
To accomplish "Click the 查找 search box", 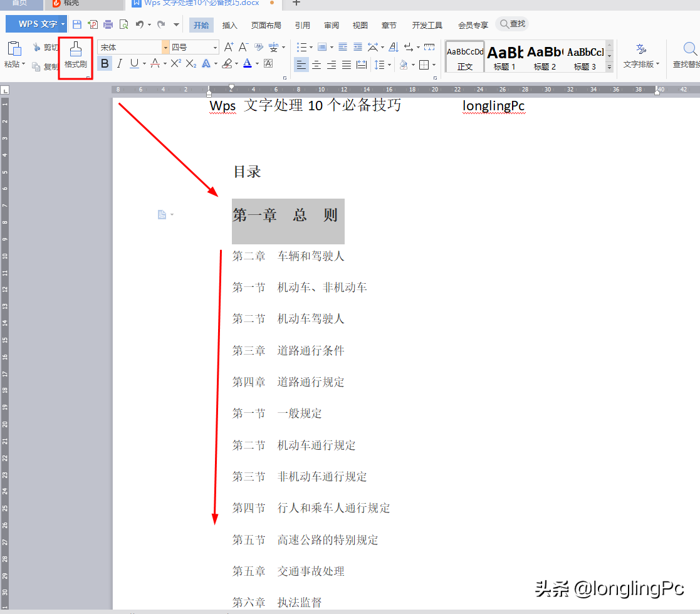I will pyautogui.click(x=513, y=24).
